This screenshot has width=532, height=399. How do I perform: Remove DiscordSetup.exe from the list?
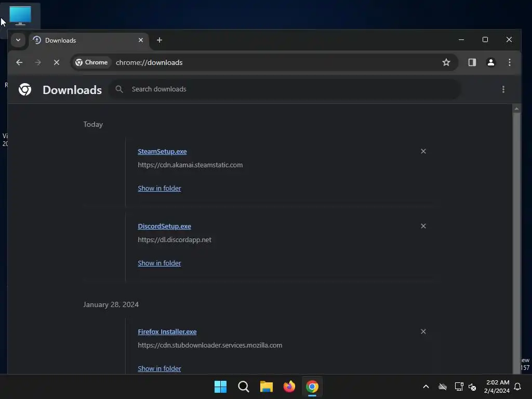(x=423, y=226)
